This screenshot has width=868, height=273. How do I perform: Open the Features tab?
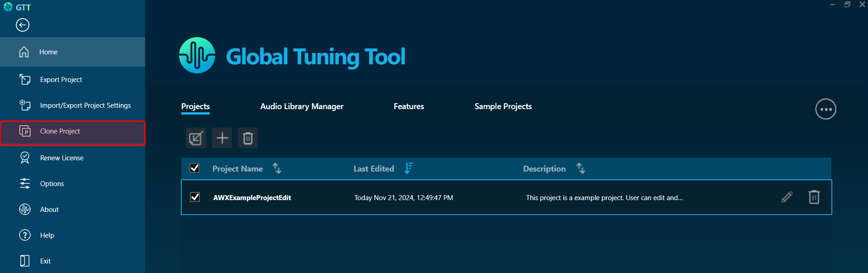409,106
